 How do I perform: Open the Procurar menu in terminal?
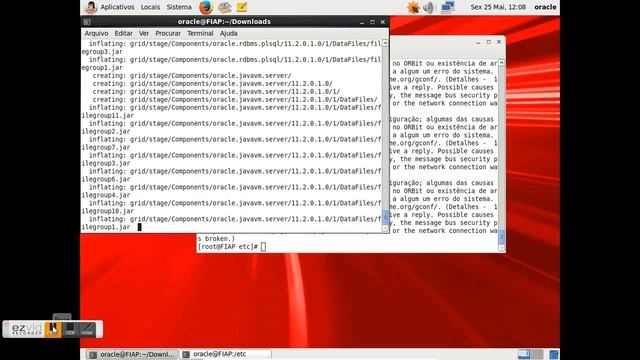(168, 33)
